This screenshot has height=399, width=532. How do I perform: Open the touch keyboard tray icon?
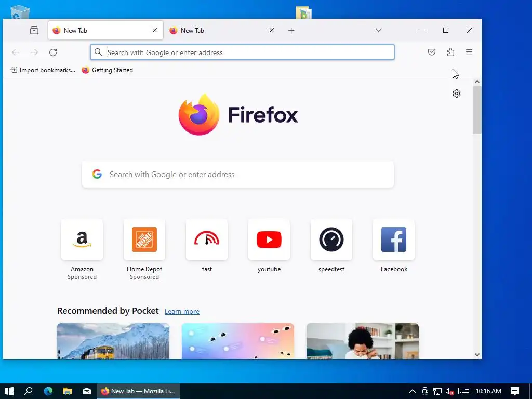click(464, 391)
